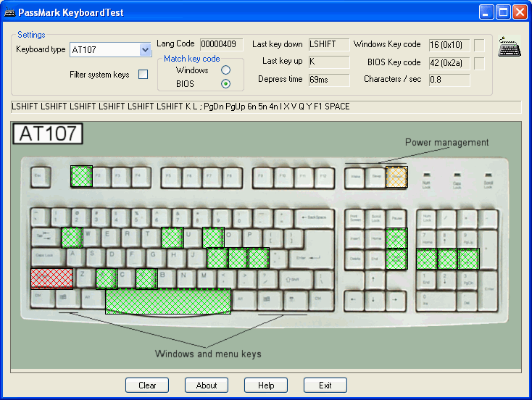The width and height of the screenshot is (532, 400).
Task: Click the Characters per sec field
Action: click(449, 80)
